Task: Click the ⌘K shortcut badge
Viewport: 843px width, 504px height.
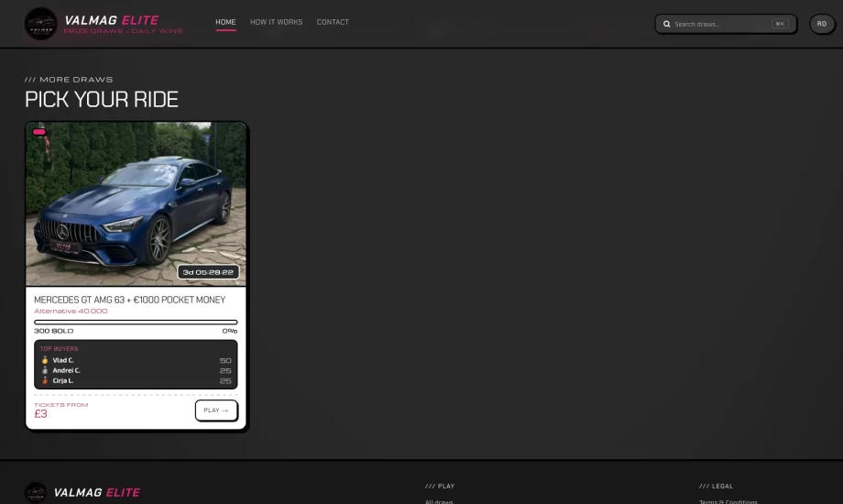Action: coord(780,24)
